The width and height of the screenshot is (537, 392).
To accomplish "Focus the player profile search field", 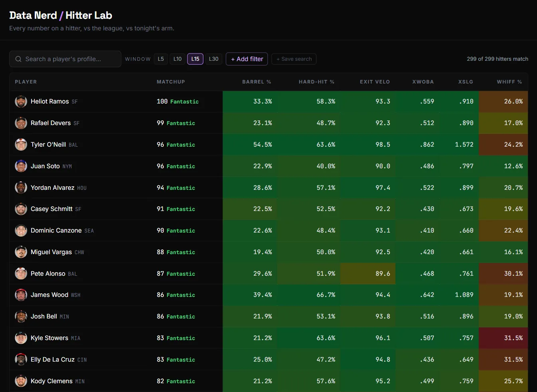I will pyautogui.click(x=65, y=59).
